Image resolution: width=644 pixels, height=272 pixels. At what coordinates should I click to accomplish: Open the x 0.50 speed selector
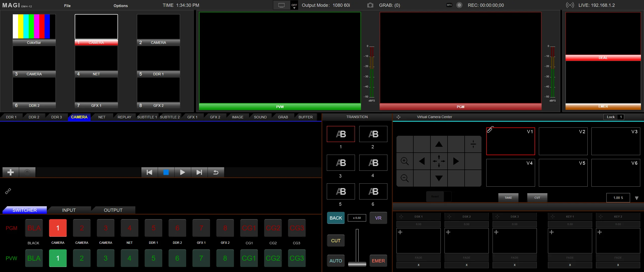(357, 218)
